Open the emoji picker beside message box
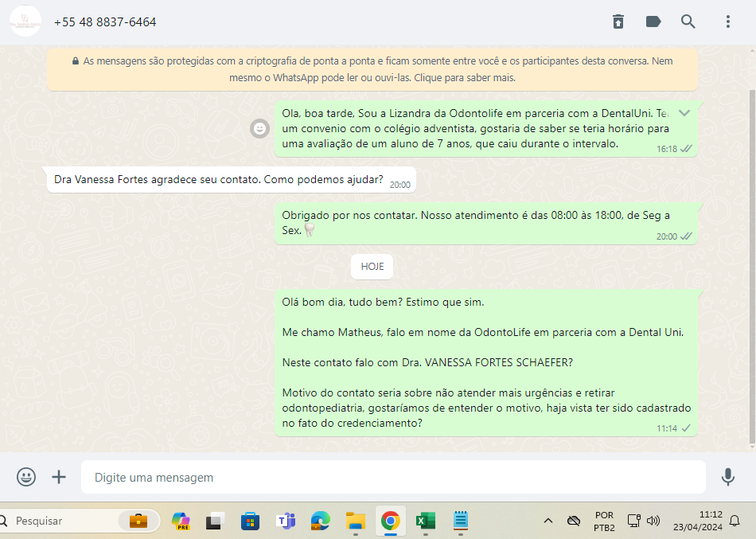This screenshot has height=539, width=756. click(26, 477)
